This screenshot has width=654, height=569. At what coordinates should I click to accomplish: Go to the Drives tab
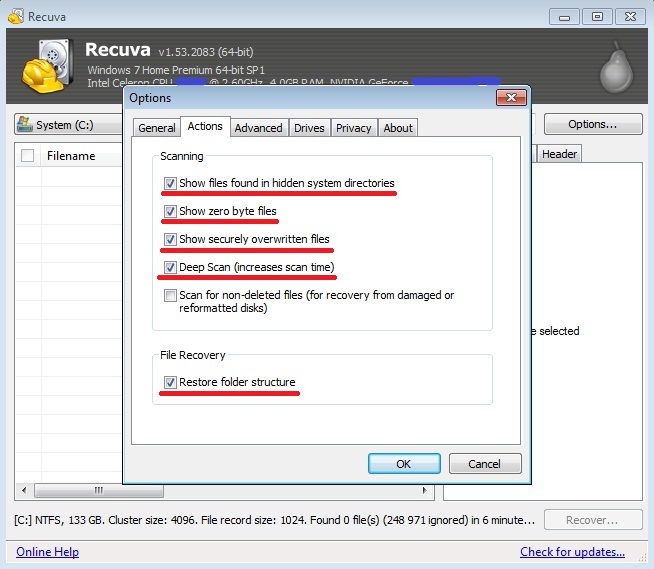(309, 128)
